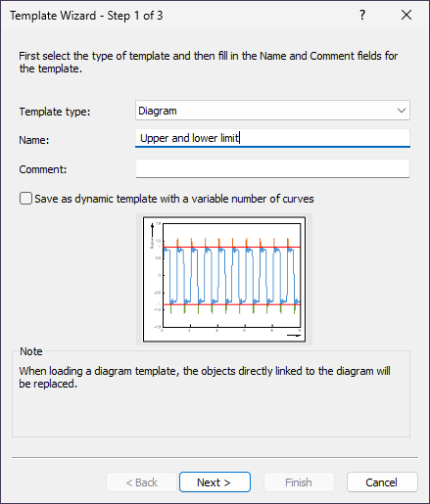The width and height of the screenshot is (430, 504).
Task: Go to the next wizard step
Action: 215,481
